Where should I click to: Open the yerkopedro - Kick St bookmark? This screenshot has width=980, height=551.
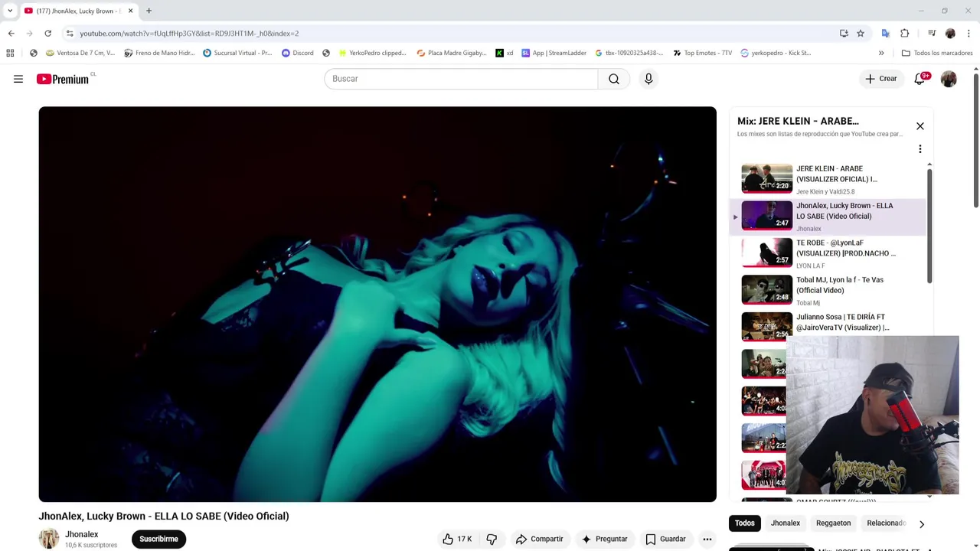click(776, 53)
